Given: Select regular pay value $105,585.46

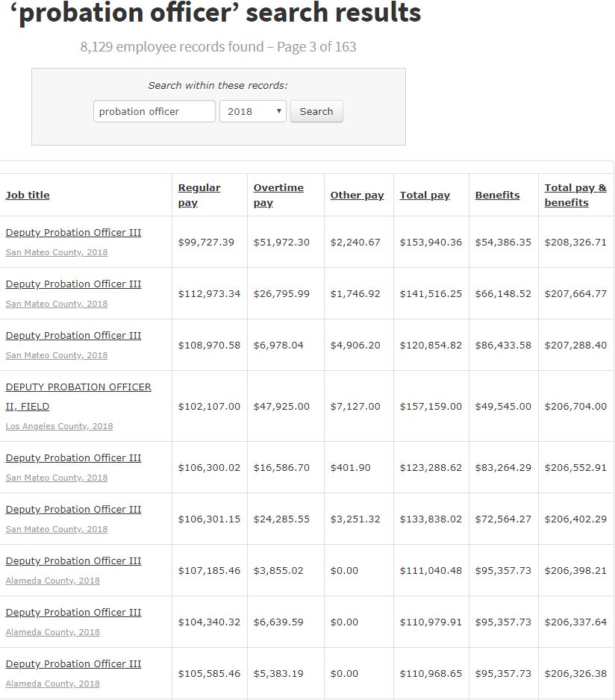Looking at the screenshot, I should [209, 674].
